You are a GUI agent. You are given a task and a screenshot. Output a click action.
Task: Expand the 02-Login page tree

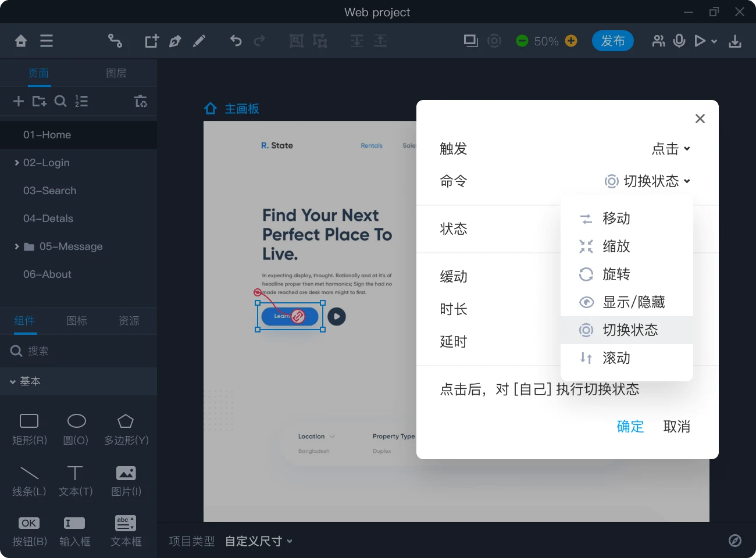(17, 163)
